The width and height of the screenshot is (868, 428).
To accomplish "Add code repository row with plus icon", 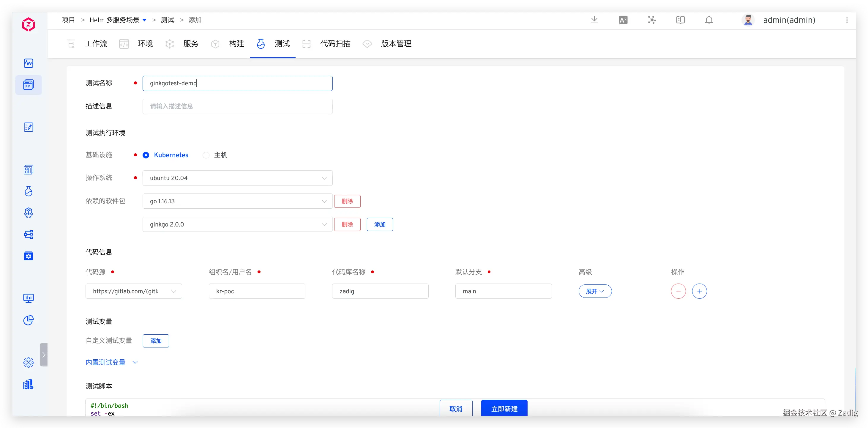I will tap(699, 291).
